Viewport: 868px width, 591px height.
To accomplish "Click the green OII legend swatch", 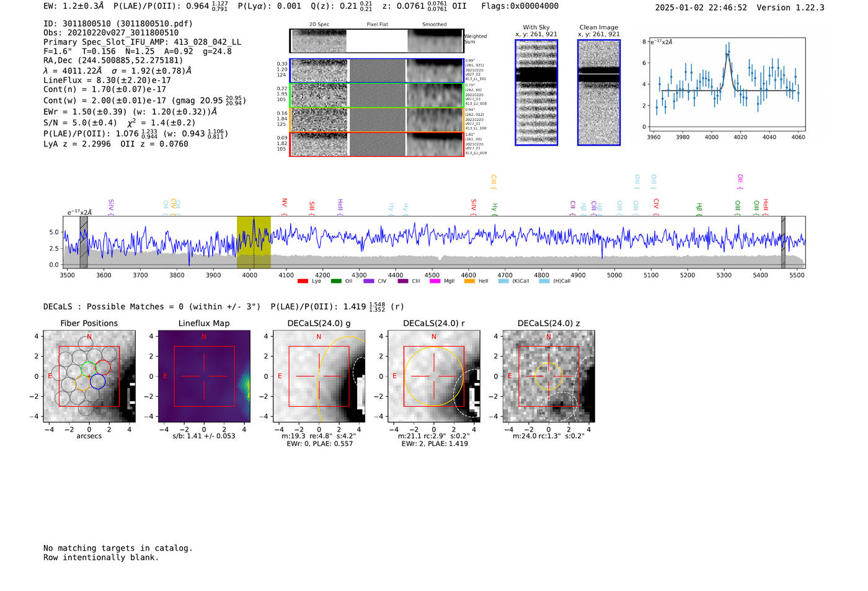I will click(x=336, y=281).
